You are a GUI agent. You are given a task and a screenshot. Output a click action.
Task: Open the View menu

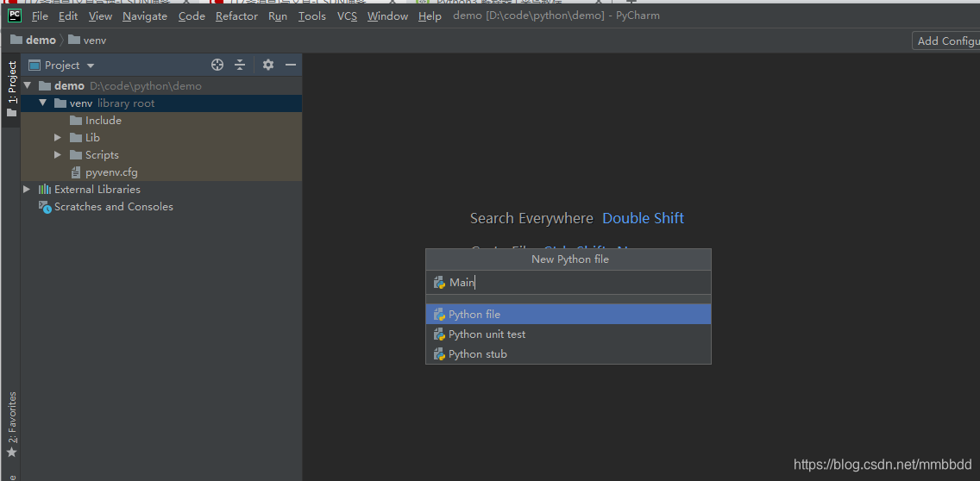(x=101, y=16)
